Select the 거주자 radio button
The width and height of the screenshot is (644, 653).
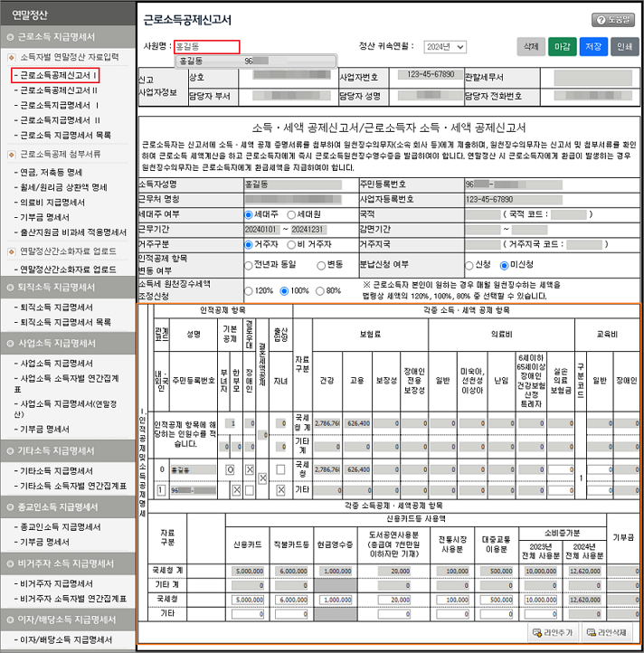[x=249, y=244]
